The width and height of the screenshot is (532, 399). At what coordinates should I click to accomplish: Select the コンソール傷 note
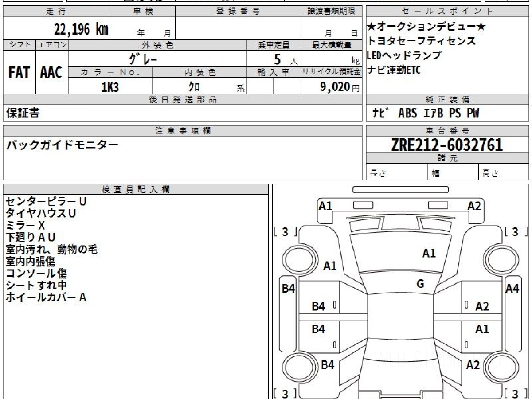(36, 273)
